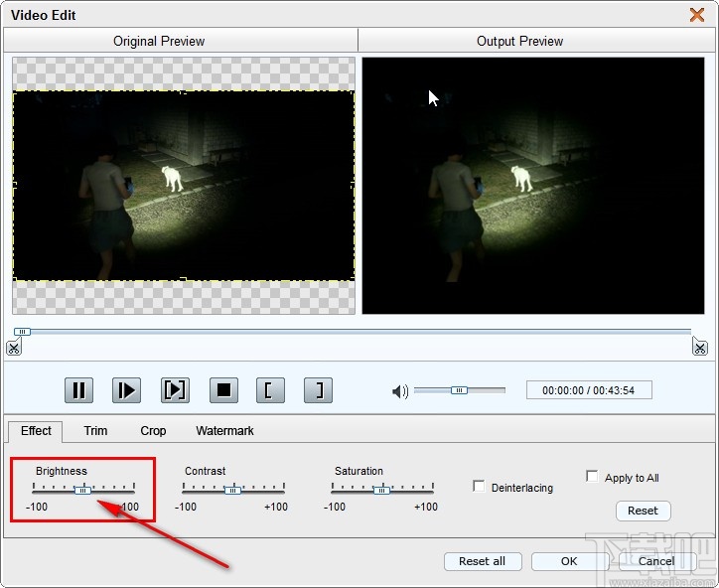Click the playback seek bar handle
The width and height of the screenshot is (719, 588).
(22, 332)
